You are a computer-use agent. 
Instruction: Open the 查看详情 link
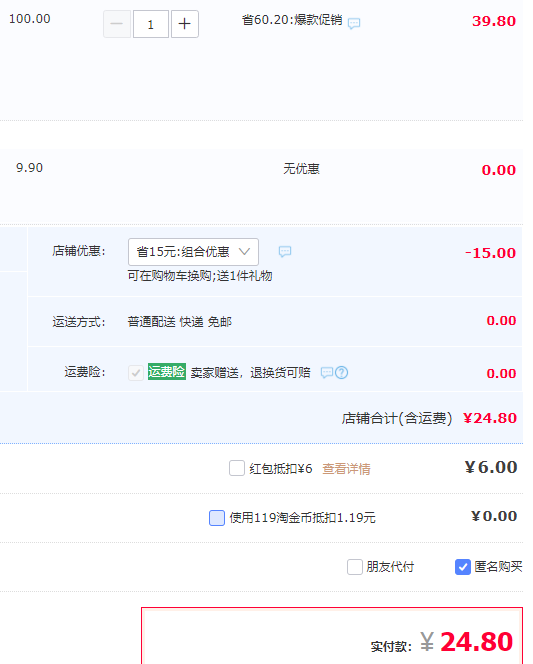[346, 469]
